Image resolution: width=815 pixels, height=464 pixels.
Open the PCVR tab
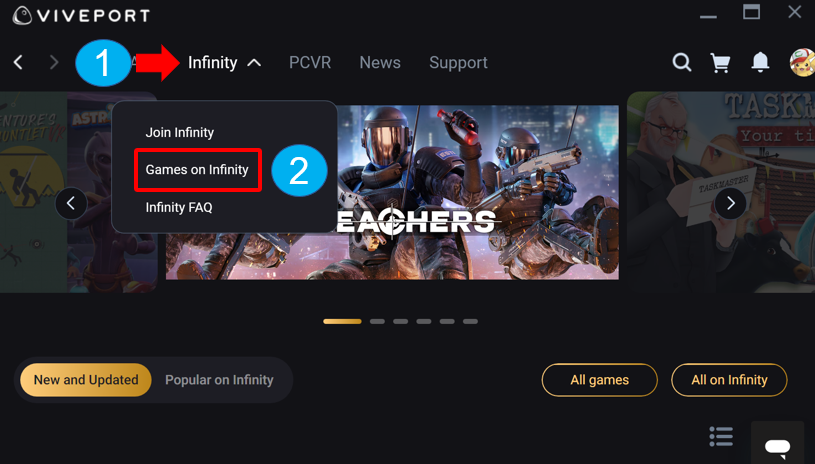coord(310,63)
